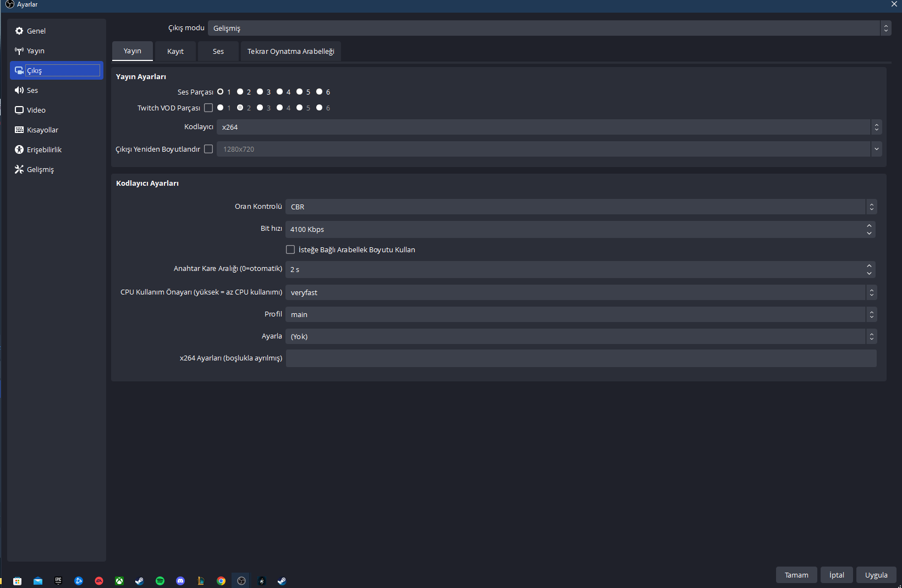This screenshot has width=902, height=588.
Task: Select Ses Parçası track 5
Action: [x=300, y=92]
